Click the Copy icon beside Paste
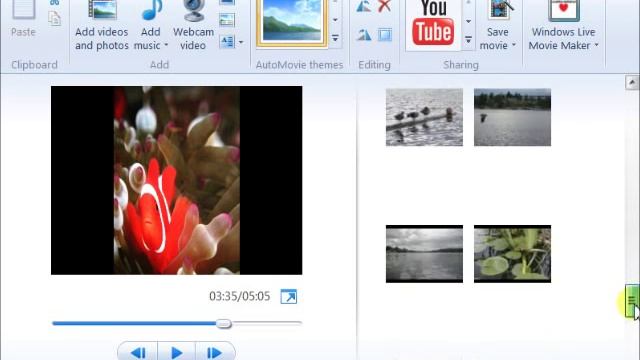 tap(55, 19)
